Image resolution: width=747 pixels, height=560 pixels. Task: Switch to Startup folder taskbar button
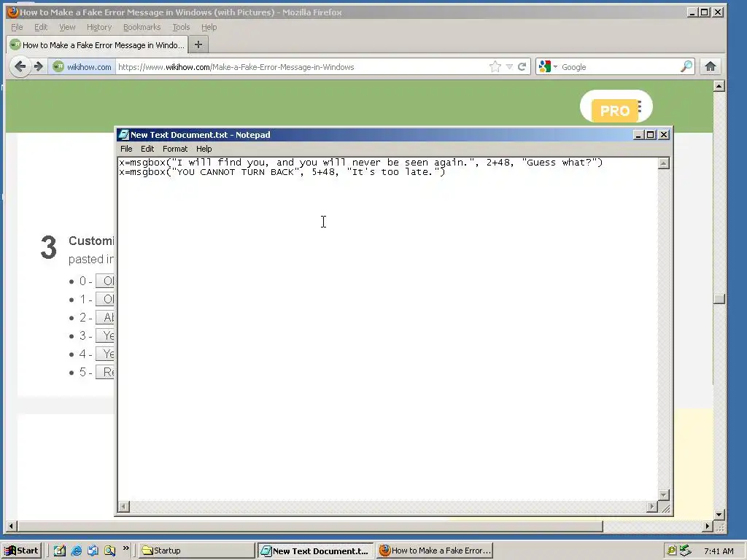[x=197, y=551]
